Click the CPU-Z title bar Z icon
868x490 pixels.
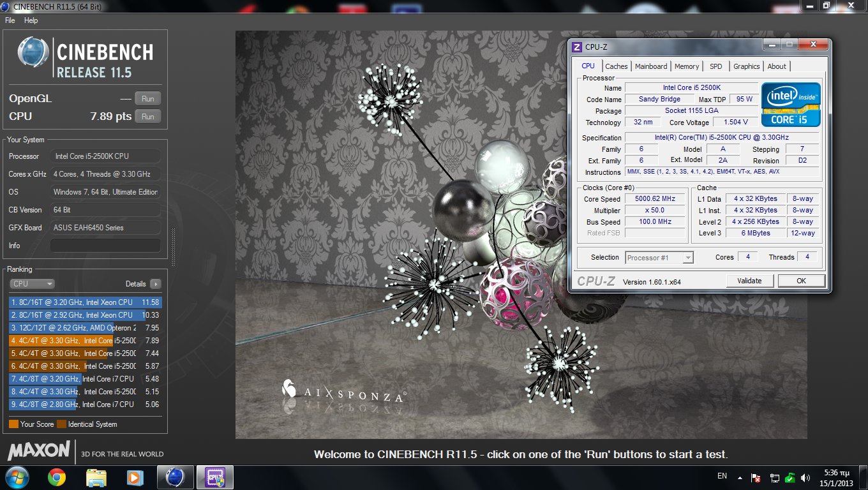click(577, 47)
